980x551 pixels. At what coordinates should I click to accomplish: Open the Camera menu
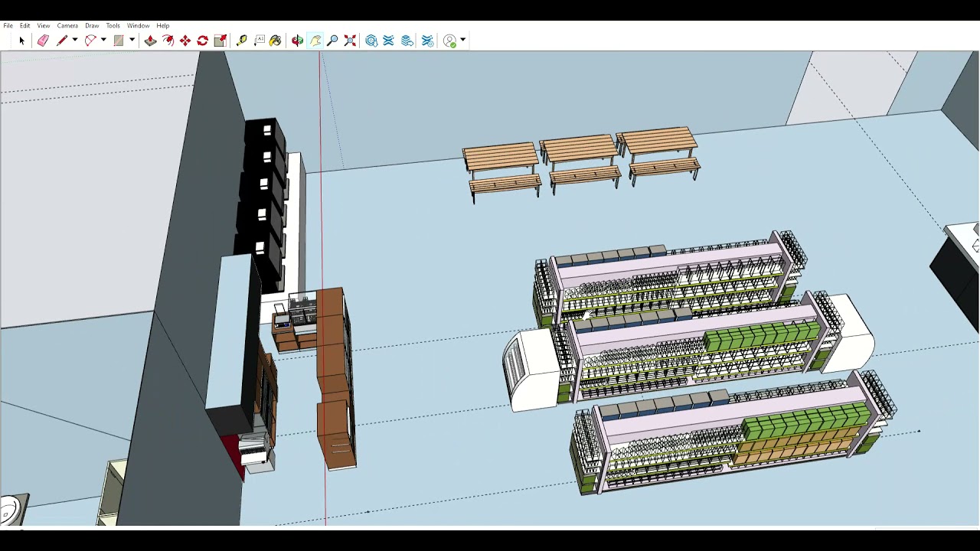click(67, 25)
